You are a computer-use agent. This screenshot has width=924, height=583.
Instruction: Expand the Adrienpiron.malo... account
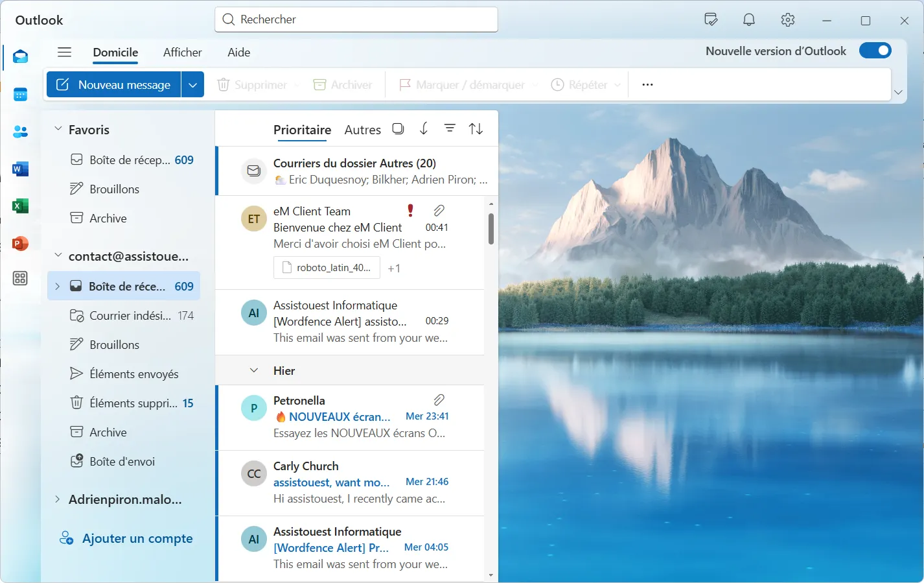pyautogui.click(x=57, y=499)
